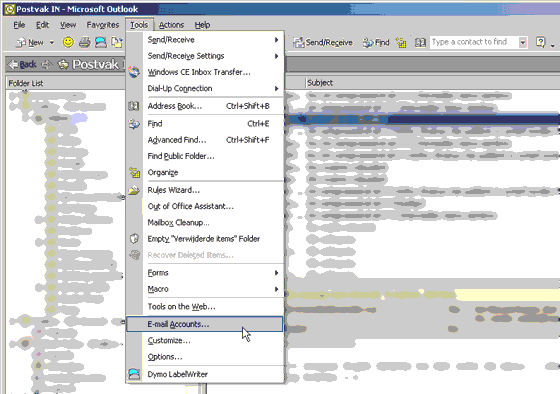Screen dimensions: 560x394
Task: Click the Empty deleted items folder icon
Action: click(134, 239)
